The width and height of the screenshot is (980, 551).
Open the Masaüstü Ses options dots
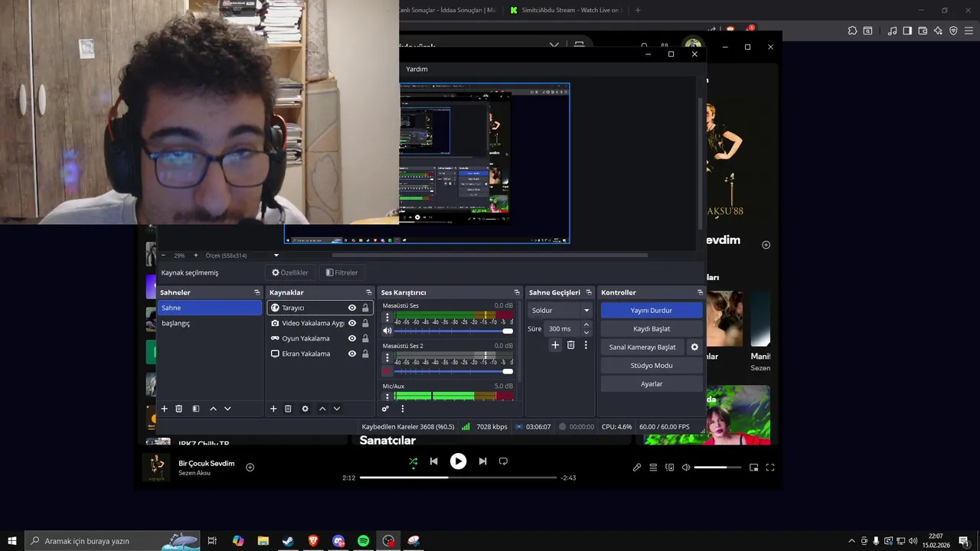point(387,317)
